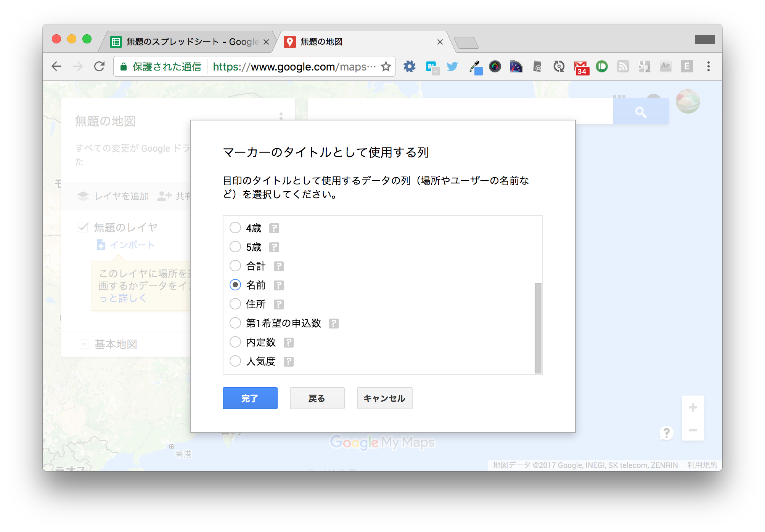The width and height of the screenshot is (765, 532).
Task: Bookmark this page with the star
Action: (x=386, y=67)
